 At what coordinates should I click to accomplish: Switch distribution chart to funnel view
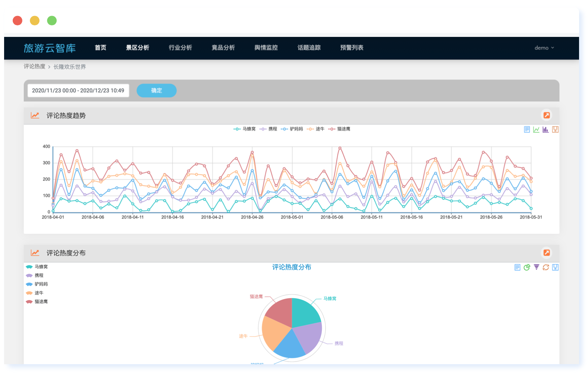click(x=536, y=267)
